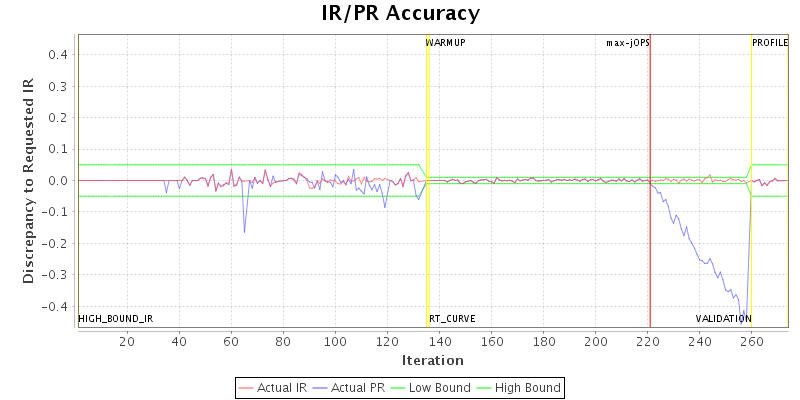The height and width of the screenshot is (400, 800).
Task: Click the WARMUP phase label
Action: coord(446,43)
